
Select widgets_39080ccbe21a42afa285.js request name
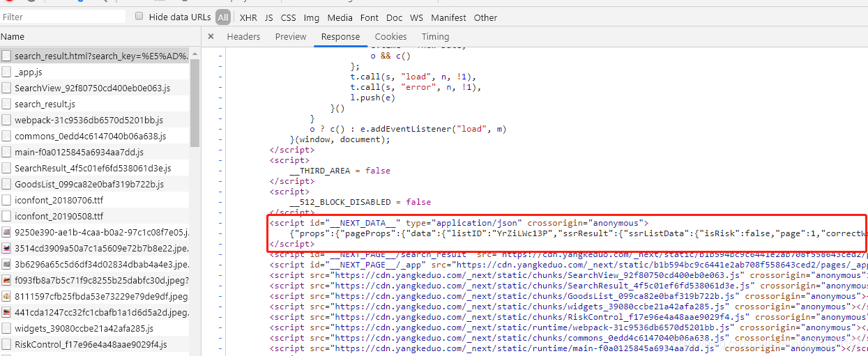(x=84, y=328)
